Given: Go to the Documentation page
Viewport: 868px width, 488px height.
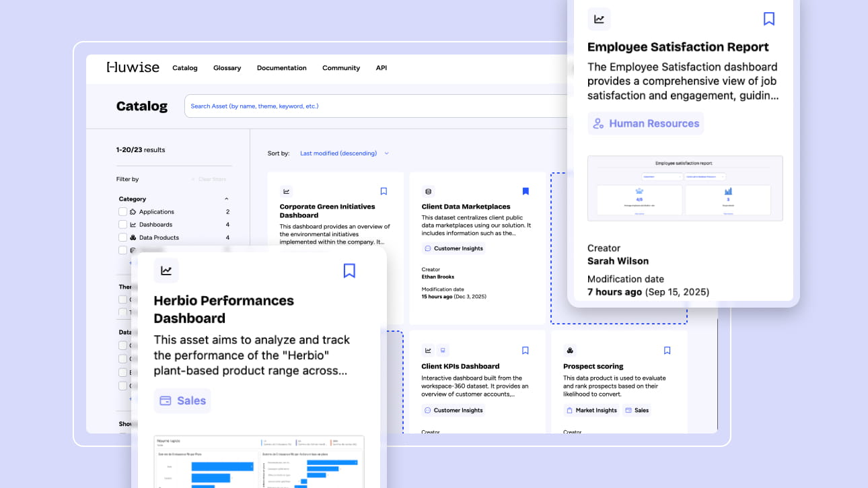Looking at the screenshot, I should (x=281, y=68).
